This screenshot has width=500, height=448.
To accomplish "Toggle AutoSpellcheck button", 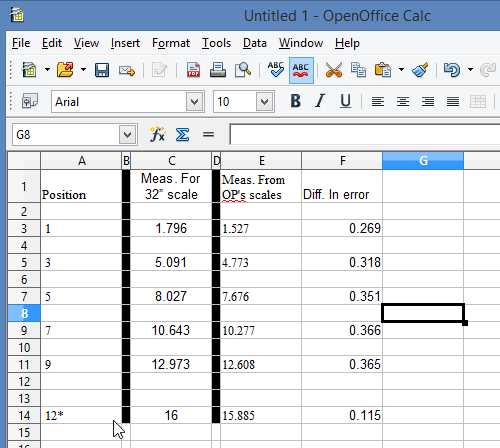I will (301, 70).
